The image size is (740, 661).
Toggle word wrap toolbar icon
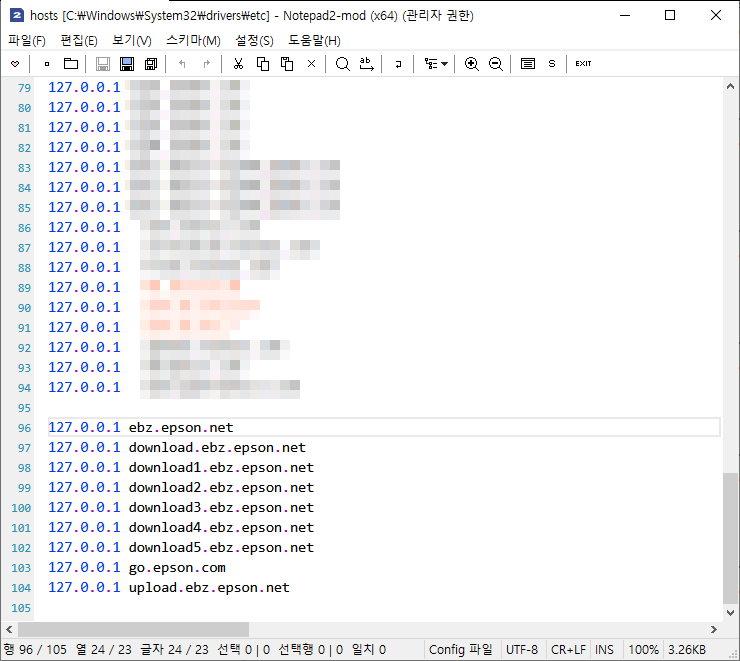point(398,64)
